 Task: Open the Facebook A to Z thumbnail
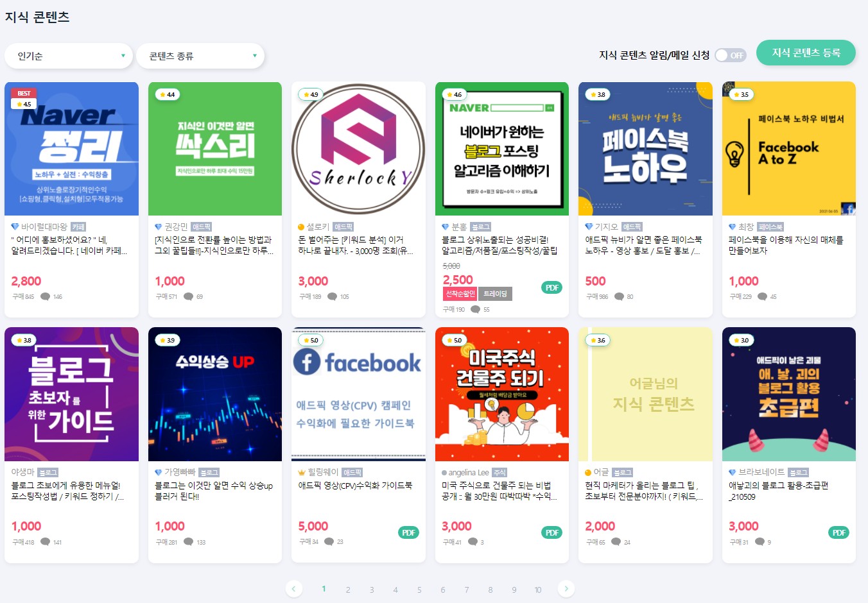point(789,149)
